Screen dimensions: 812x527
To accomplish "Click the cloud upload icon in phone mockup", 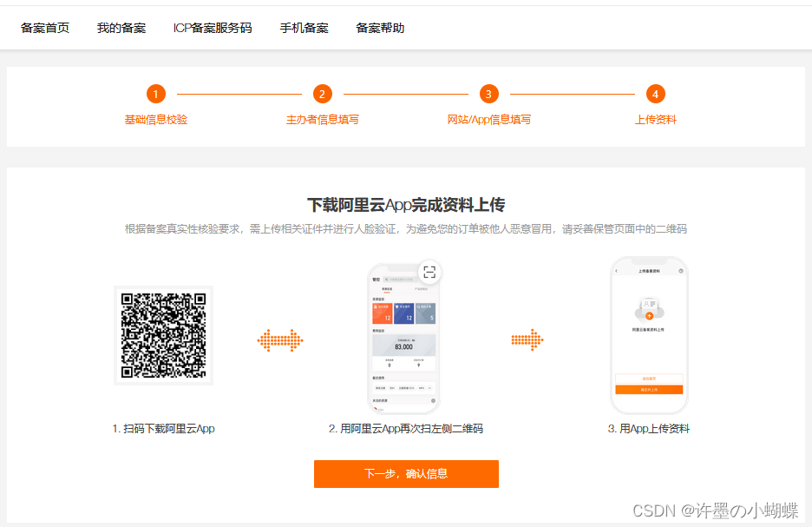I will (x=649, y=309).
